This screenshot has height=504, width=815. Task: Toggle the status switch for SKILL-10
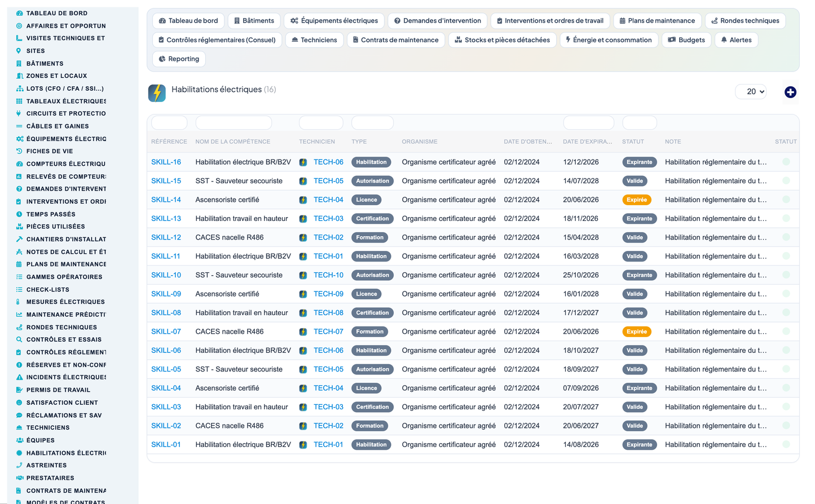[786, 275]
